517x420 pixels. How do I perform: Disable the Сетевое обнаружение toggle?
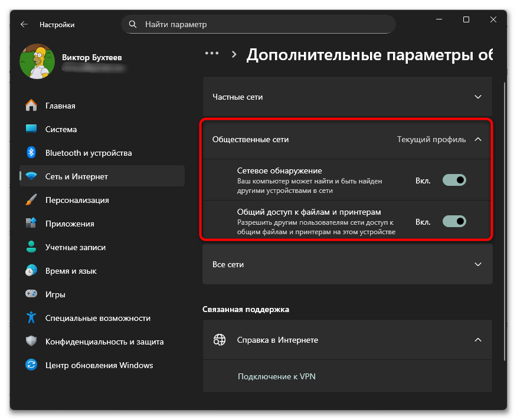click(453, 180)
